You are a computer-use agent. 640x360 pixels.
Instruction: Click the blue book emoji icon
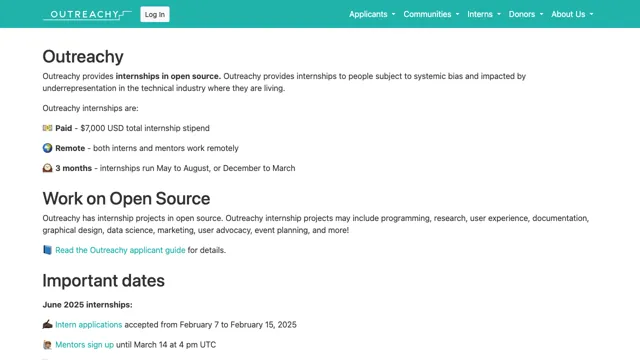[x=47, y=250]
